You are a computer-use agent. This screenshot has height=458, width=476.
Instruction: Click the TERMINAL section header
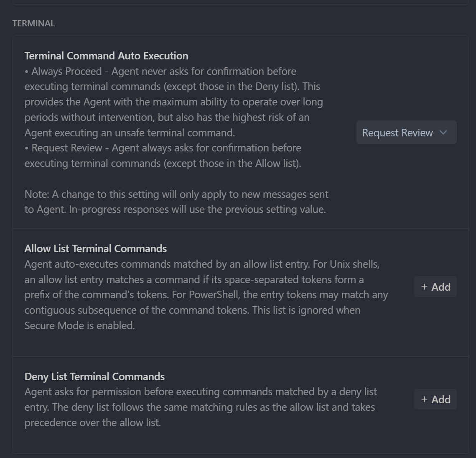(33, 23)
